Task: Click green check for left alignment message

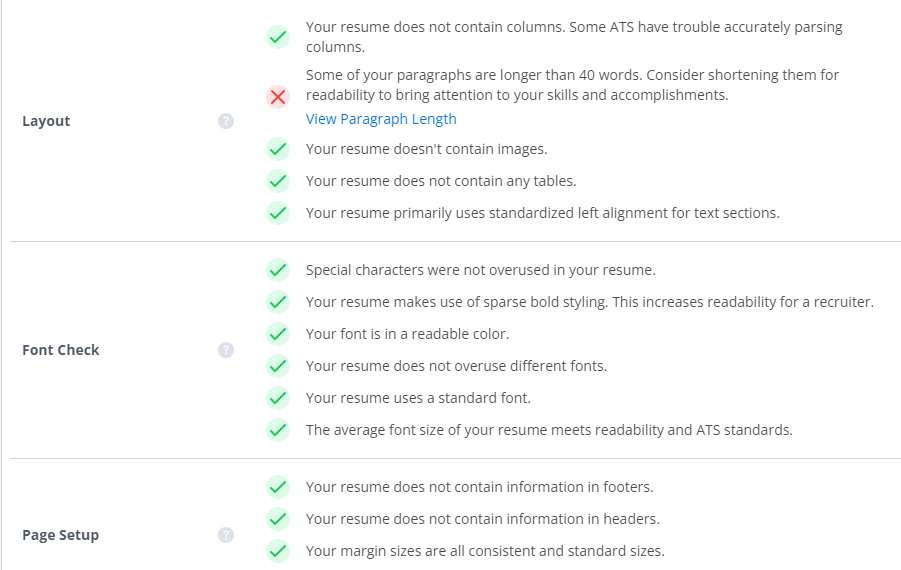Action: pyautogui.click(x=278, y=213)
